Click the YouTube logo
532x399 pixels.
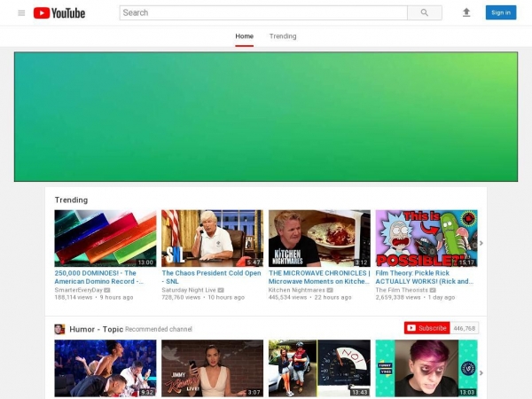click(59, 13)
